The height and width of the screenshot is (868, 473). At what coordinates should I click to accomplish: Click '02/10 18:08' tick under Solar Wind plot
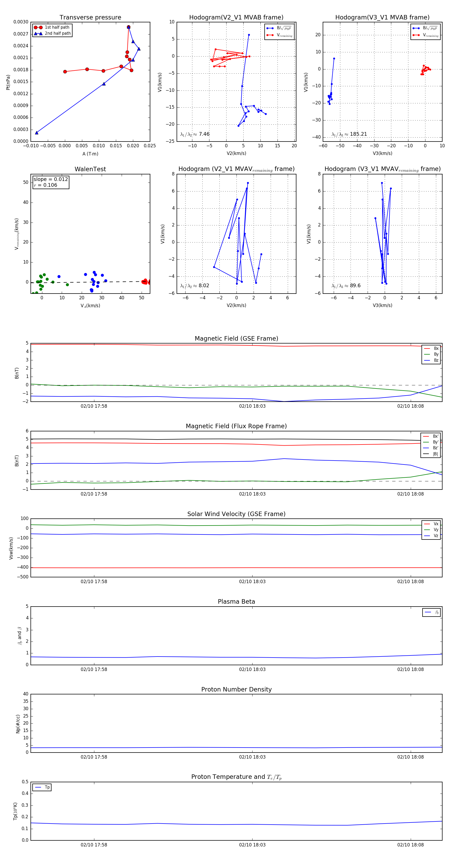tap(410, 581)
